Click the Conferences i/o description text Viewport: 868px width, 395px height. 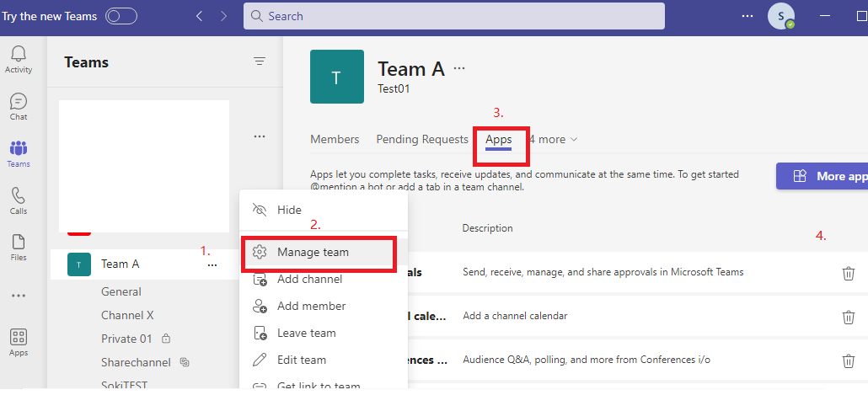coord(587,360)
